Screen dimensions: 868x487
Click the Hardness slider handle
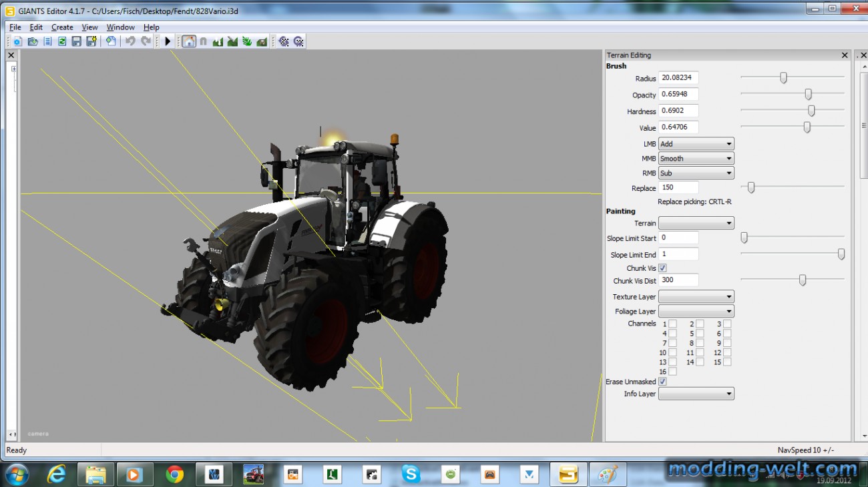click(811, 111)
